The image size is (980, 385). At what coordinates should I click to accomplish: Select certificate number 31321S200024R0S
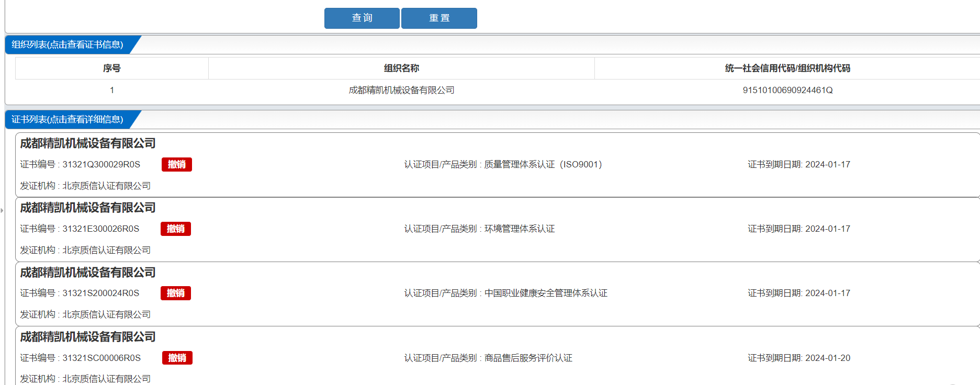(101, 293)
